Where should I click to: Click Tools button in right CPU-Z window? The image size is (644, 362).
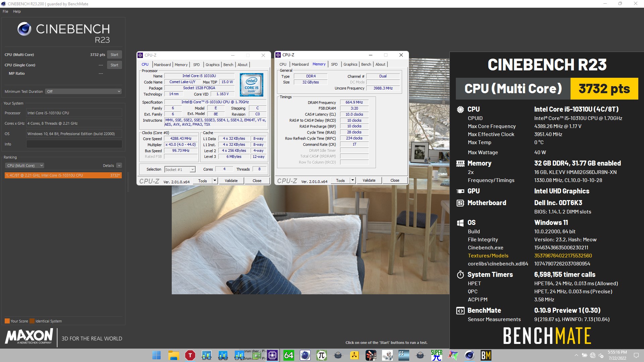tap(340, 180)
